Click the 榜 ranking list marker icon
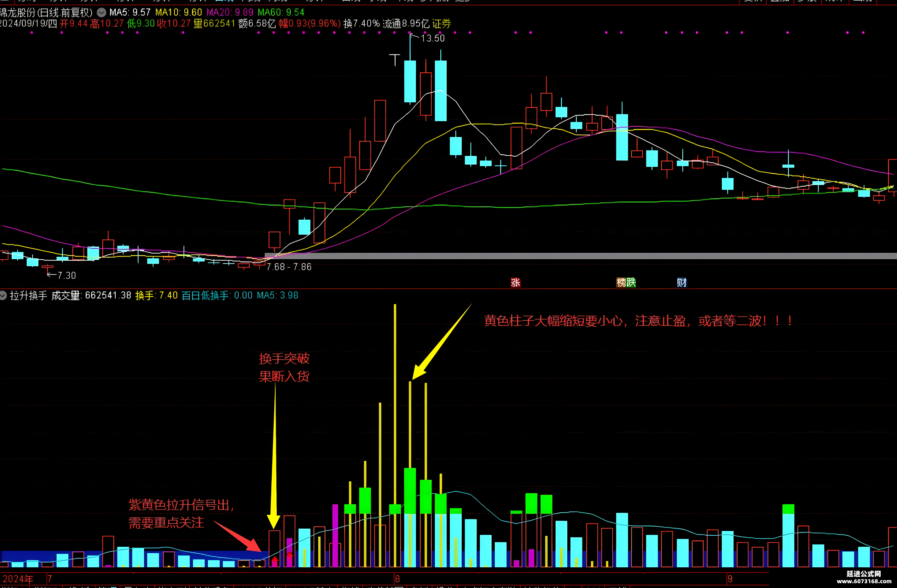897x588 pixels. pos(621,282)
